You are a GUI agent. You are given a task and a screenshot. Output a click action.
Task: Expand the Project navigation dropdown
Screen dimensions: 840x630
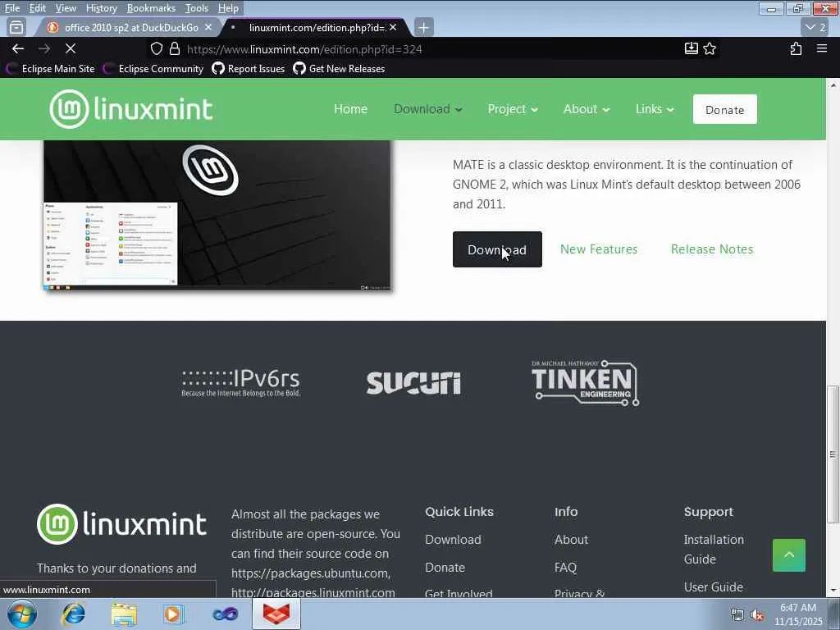point(513,109)
